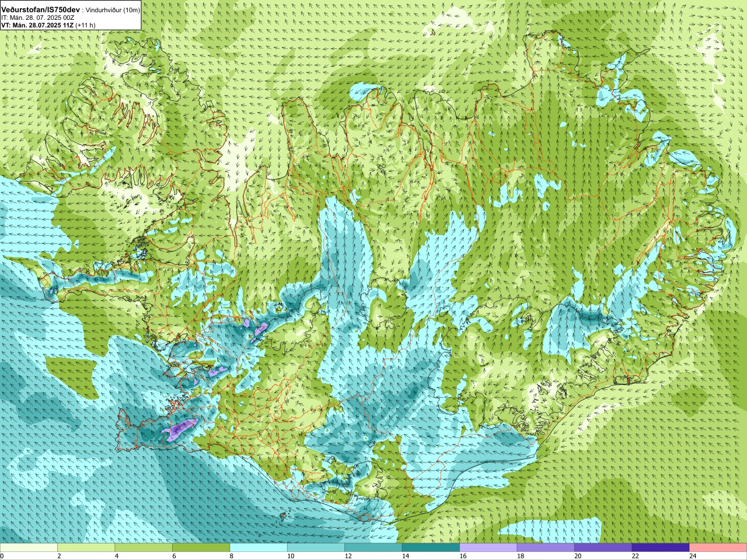Click the legend scale value '6'
747x560 pixels.
174,556
